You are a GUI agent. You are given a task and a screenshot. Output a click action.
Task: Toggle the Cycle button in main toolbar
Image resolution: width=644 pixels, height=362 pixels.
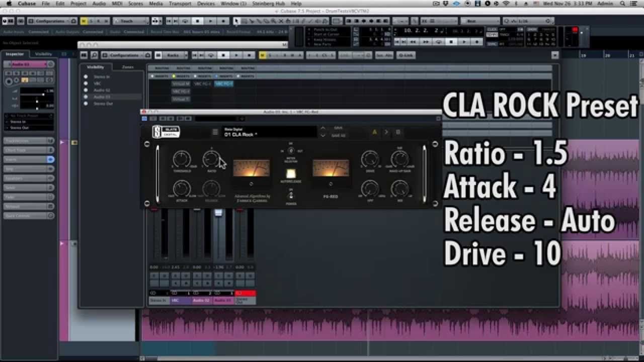(x=185, y=21)
